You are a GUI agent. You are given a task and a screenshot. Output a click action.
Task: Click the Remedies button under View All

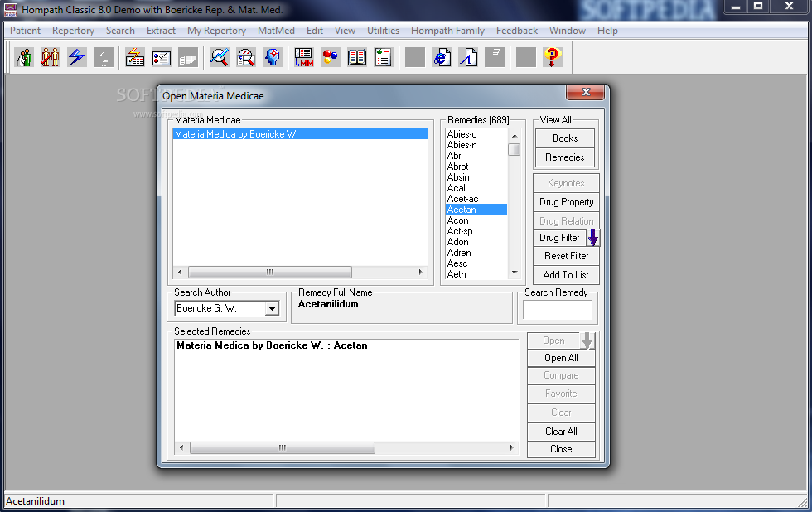coord(565,157)
